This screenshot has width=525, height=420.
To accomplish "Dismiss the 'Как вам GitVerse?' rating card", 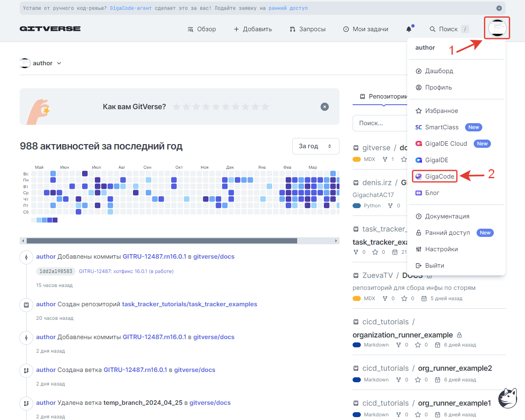I will [325, 107].
